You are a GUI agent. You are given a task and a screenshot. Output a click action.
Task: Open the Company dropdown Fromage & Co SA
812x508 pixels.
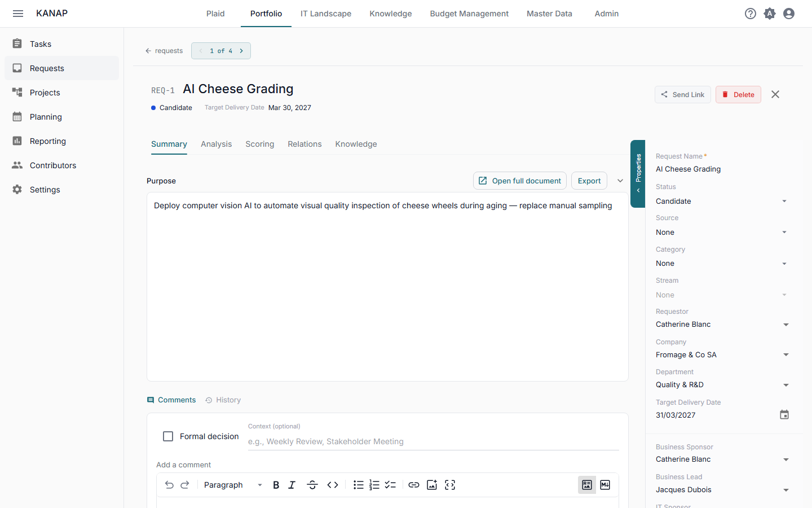click(x=722, y=355)
